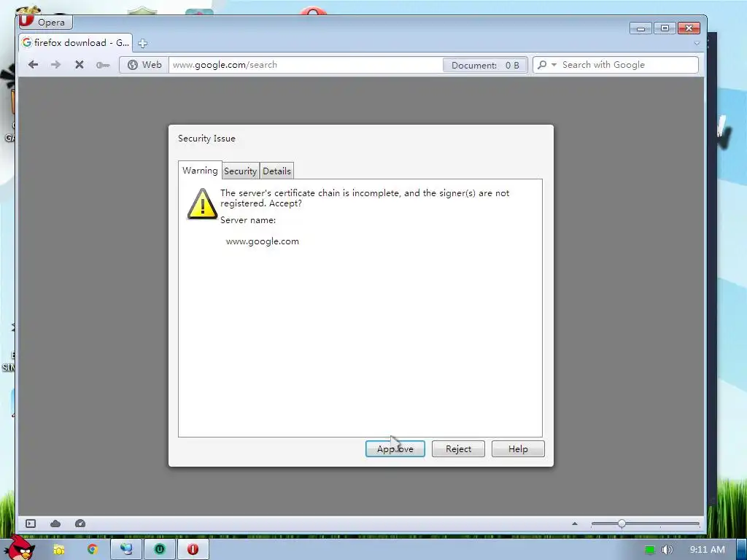Minimize the Opera window
This screenshot has width=747, height=560.
tap(640, 28)
